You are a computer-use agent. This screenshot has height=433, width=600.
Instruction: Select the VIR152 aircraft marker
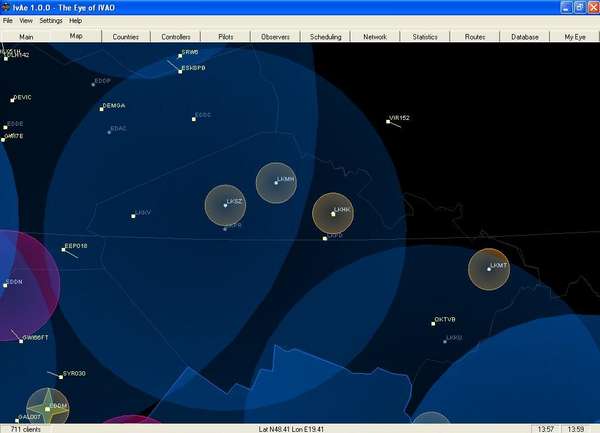coord(388,122)
